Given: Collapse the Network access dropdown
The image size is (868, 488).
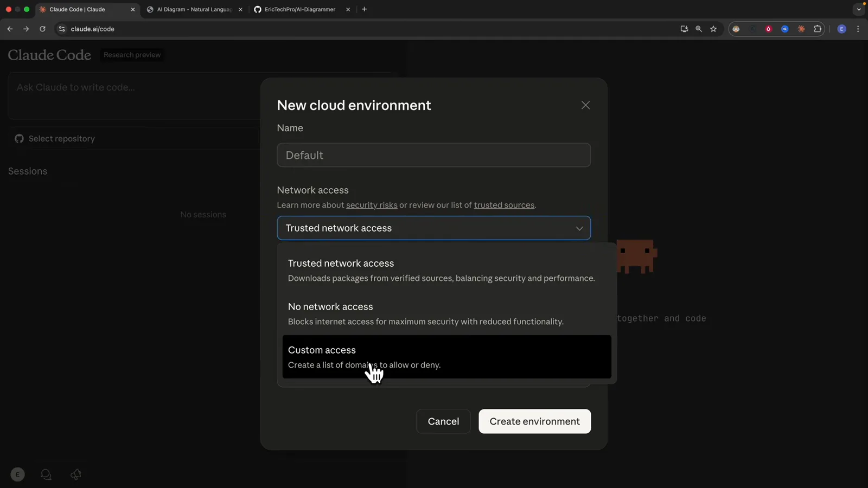Looking at the screenshot, I should (x=433, y=228).
